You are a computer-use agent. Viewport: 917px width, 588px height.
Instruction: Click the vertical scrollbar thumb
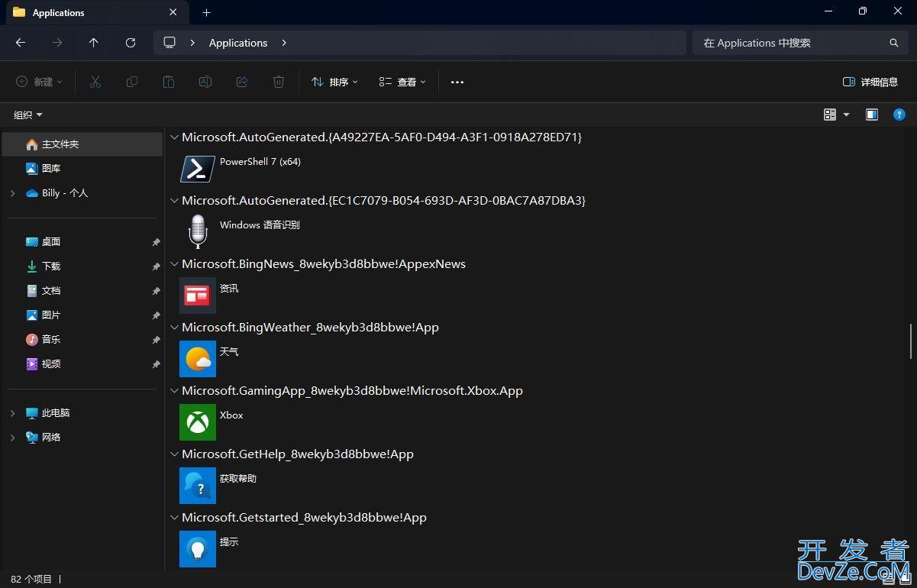910,341
